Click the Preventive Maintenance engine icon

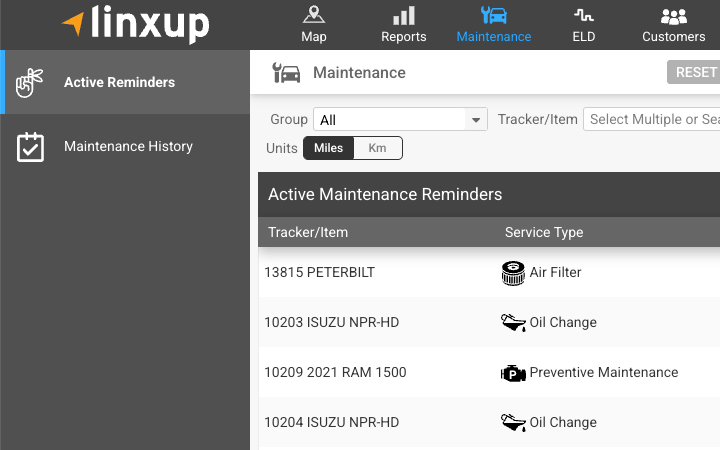[x=513, y=373]
